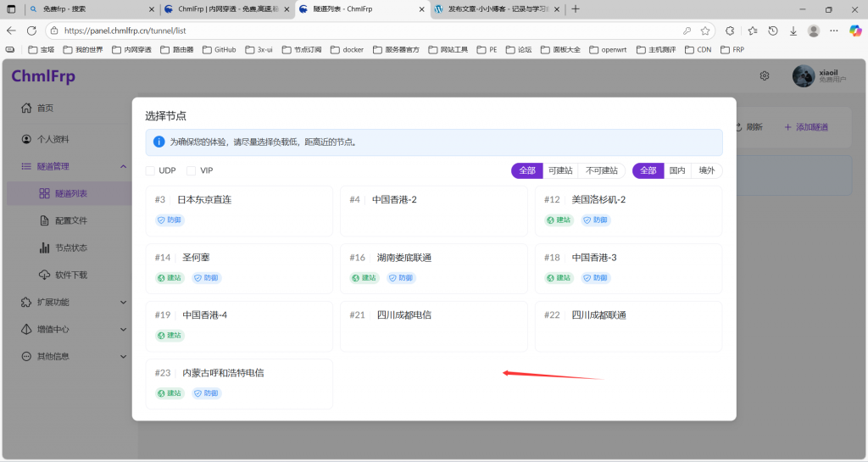Enable the VIP checkbox
The width and height of the screenshot is (868, 462).
pos(192,170)
